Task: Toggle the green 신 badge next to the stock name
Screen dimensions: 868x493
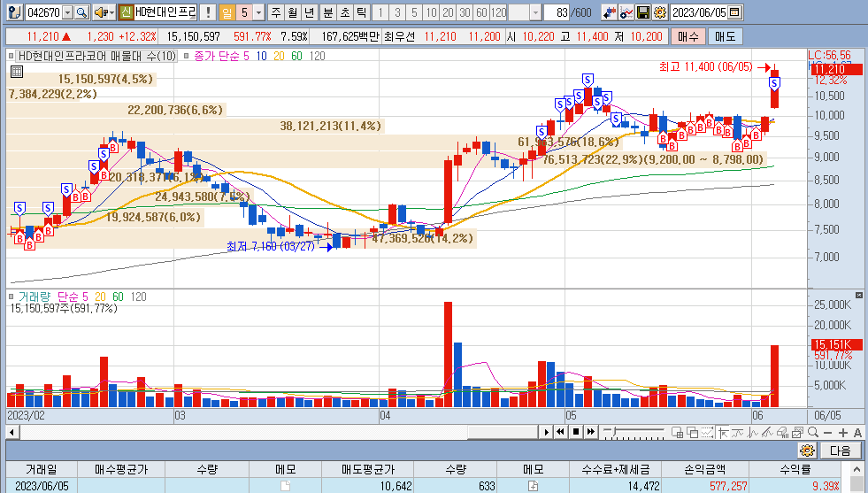Action: pos(127,12)
